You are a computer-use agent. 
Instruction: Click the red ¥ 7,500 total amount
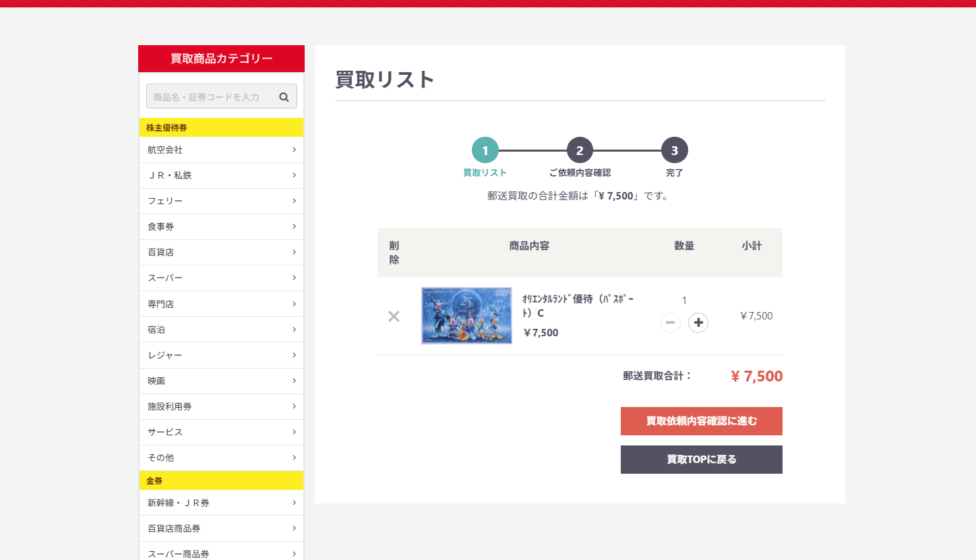pyautogui.click(x=757, y=376)
